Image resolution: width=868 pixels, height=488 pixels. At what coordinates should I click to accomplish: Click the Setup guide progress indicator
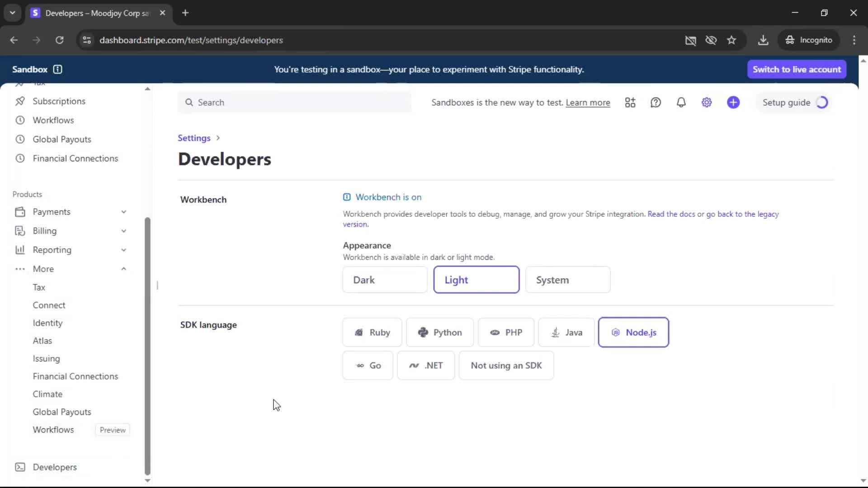click(x=822, y=103)
